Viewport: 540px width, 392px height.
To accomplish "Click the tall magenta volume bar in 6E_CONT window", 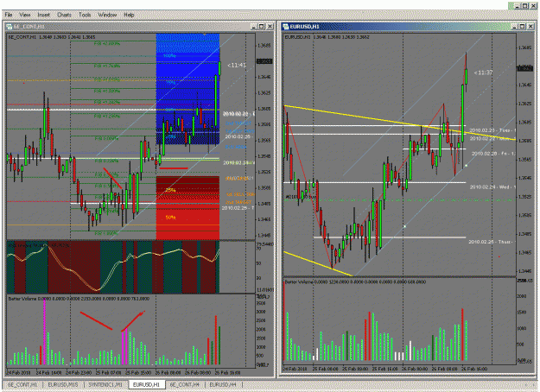I will click(44, 332).
